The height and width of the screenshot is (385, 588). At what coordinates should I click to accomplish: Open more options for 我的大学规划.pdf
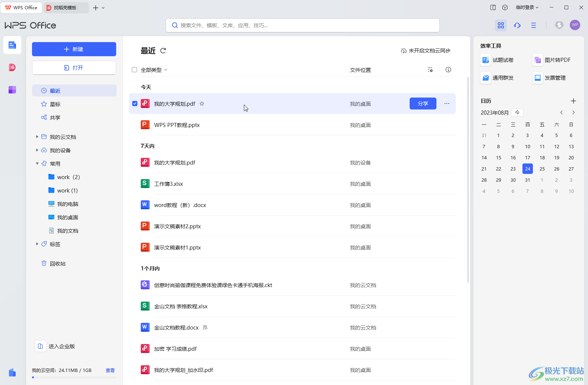click(x=447, y=104)
